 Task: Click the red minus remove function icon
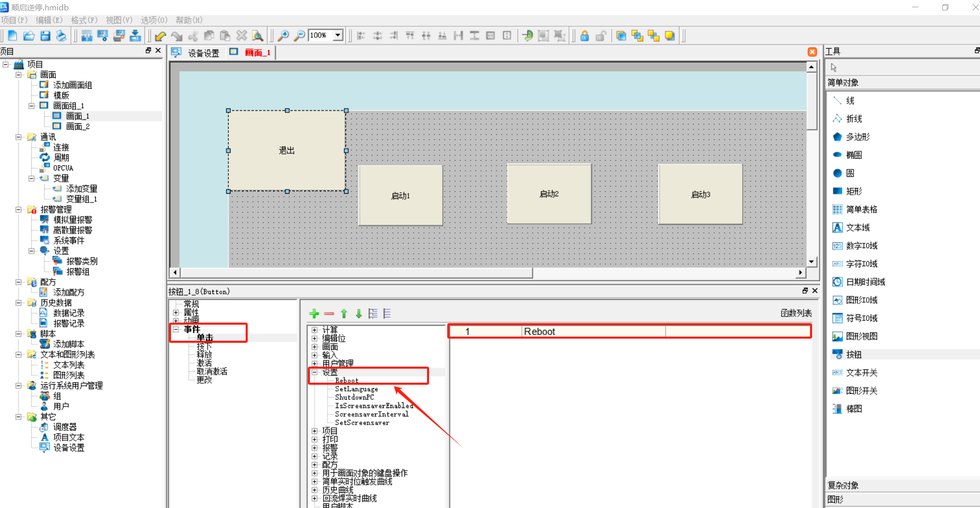pos(329,314)
